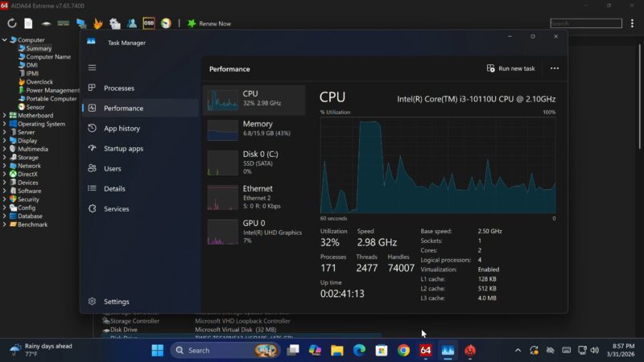
Task: Open the AIDA64 OSD panel icon
Action: coord(149,23)
